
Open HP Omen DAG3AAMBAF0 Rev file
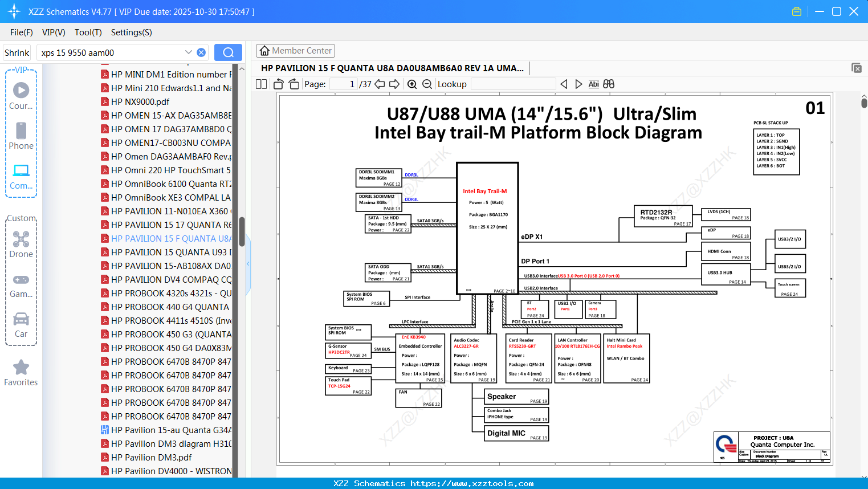click(x=166, y=157)
